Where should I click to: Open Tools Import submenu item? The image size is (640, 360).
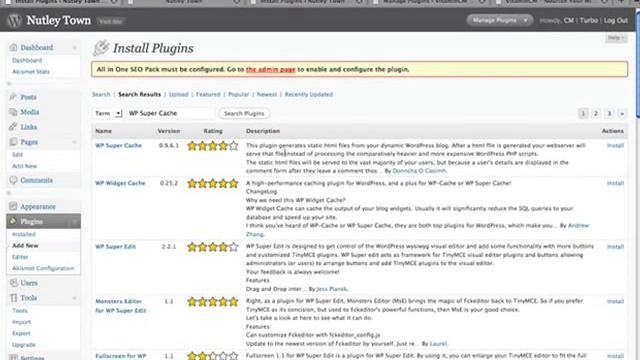click(x=21, y=322)
